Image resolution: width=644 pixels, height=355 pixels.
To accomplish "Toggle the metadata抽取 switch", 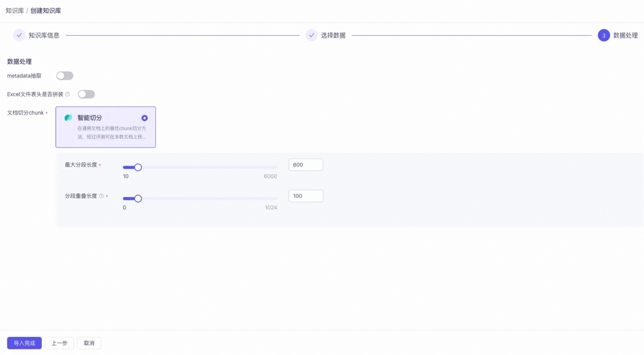I will pos(65,76).
